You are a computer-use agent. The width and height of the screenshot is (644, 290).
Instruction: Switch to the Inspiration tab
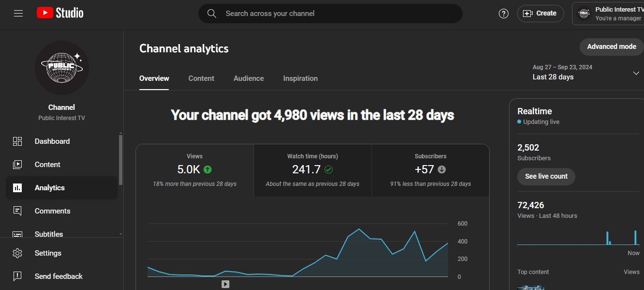(x=300, y=78)
